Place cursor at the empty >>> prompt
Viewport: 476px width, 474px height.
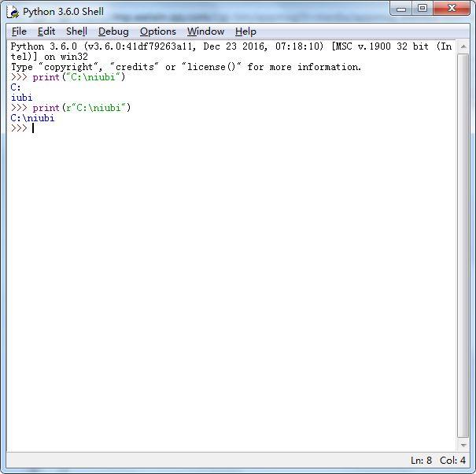pyautogui.click(x=33, y=128)
